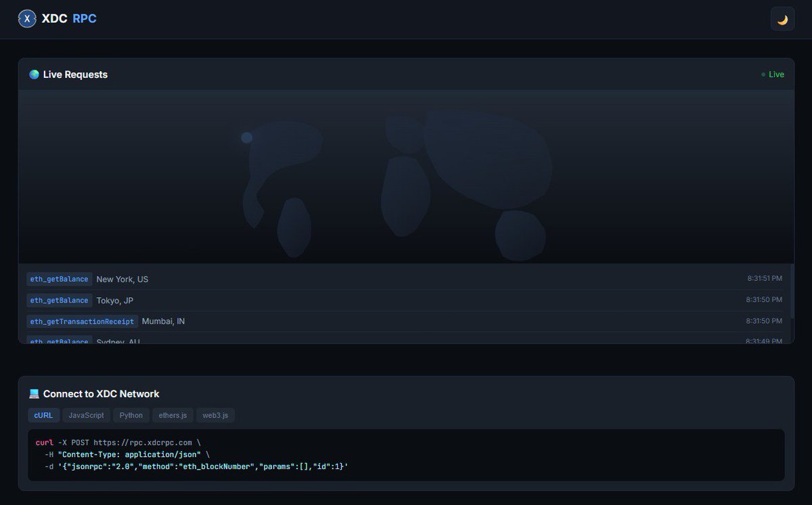Click the 8:31:51 PM timestamp
Viewport: 812px width, 505px height.
point(765,278)
